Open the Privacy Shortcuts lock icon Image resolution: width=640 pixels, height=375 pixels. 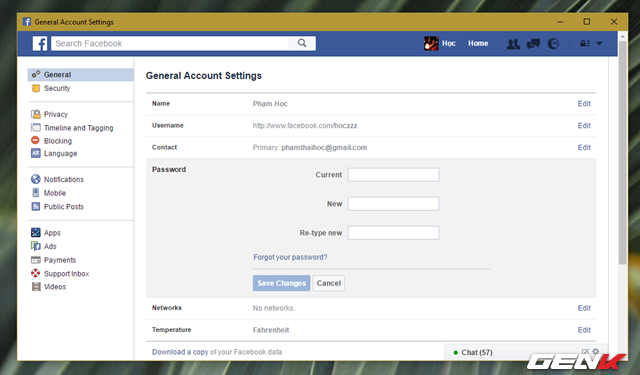pyautogui.click(x=584, y=44)
